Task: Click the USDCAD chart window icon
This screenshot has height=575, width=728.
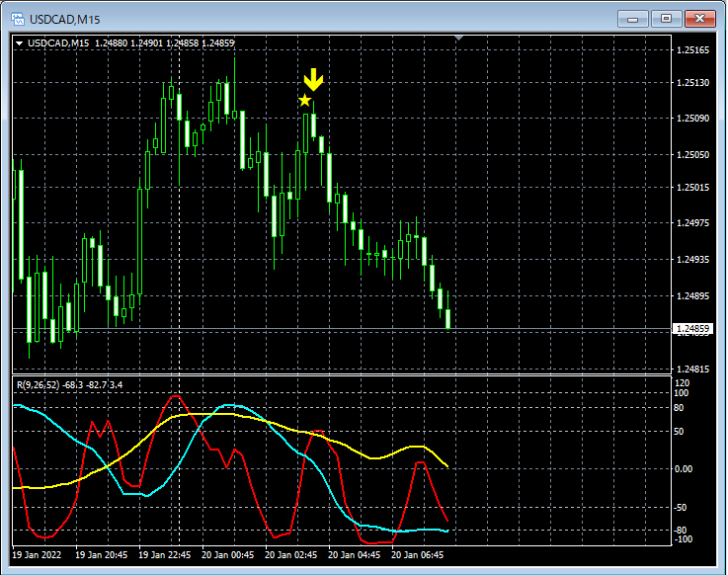Action: point(18,19)
